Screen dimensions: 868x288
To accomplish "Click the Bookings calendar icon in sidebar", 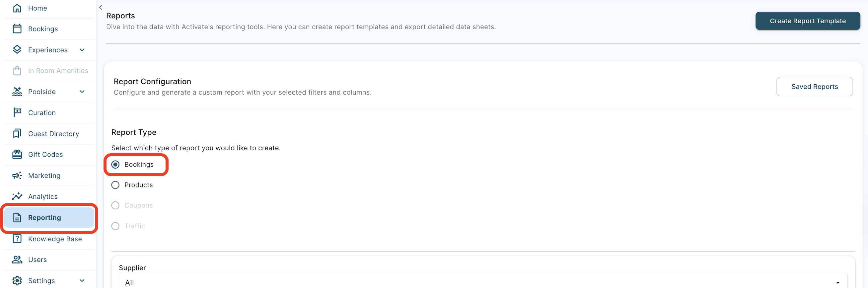I will [17, 29].
